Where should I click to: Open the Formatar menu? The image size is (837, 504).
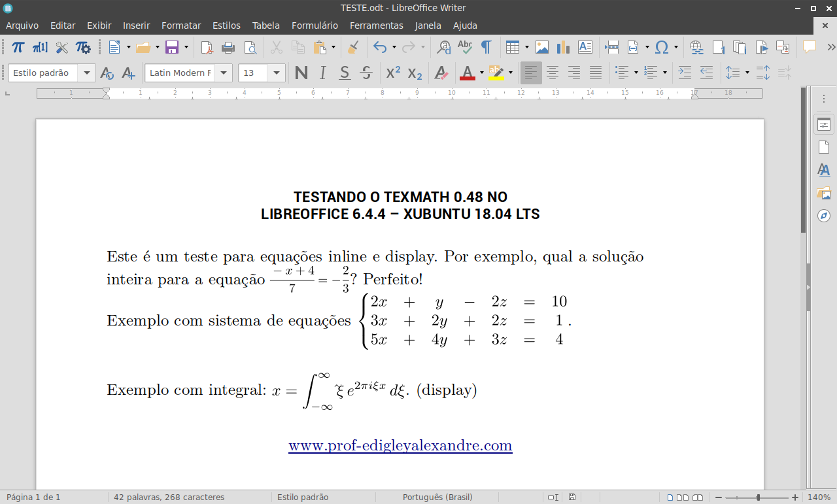click(x=181, y=25)
